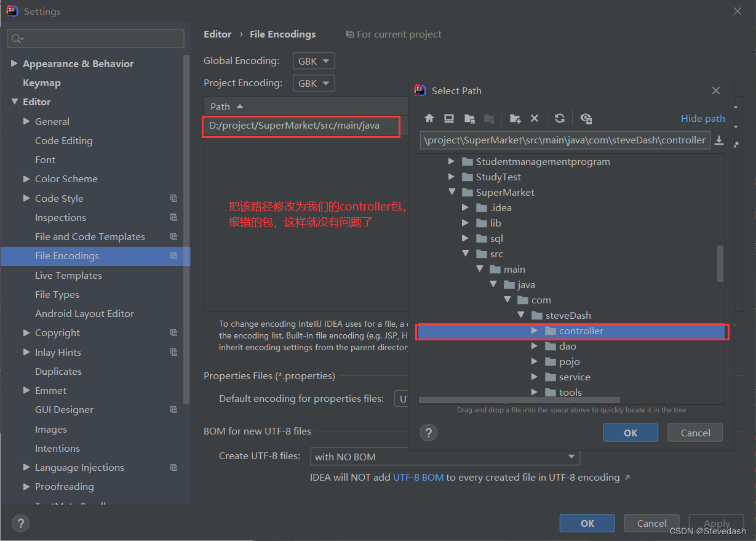Click the Select Path tree horizontal scrollbar
The image size is (756, 541).
coord(519,401)
